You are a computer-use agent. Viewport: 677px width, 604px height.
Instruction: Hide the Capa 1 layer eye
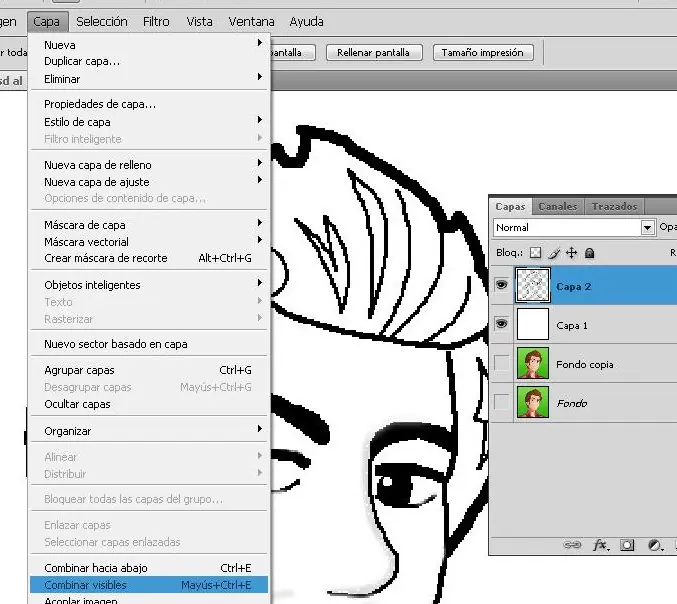[x=501, y=324]
